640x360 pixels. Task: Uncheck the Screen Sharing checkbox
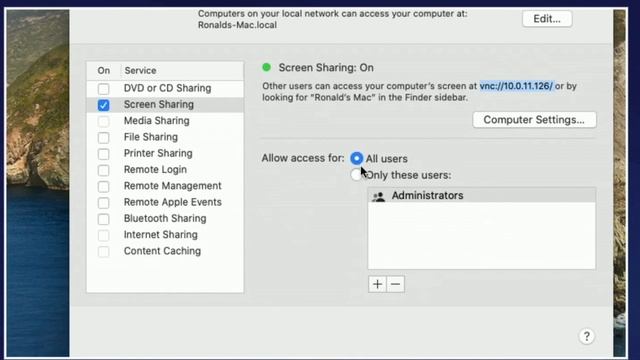click(104, 105)
